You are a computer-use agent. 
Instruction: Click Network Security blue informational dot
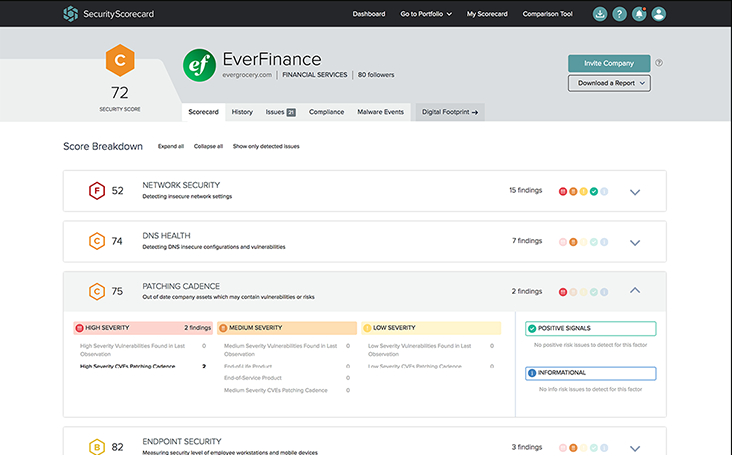[604, 191]
